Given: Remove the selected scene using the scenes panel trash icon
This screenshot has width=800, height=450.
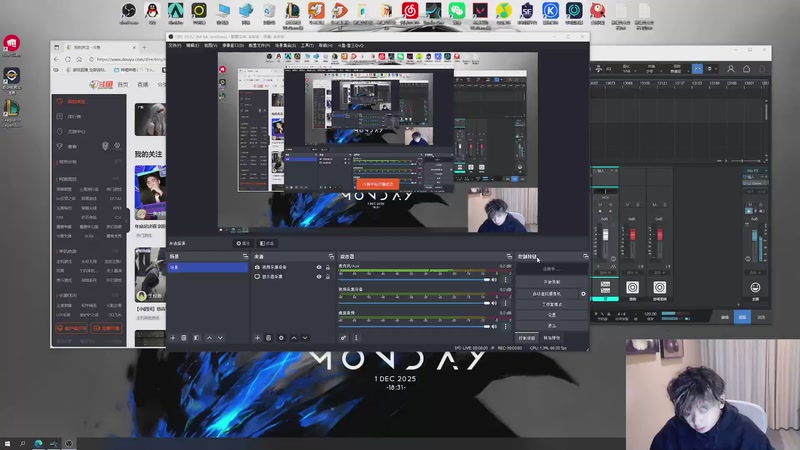Looking at the screenshot, I should coord(184,338).
